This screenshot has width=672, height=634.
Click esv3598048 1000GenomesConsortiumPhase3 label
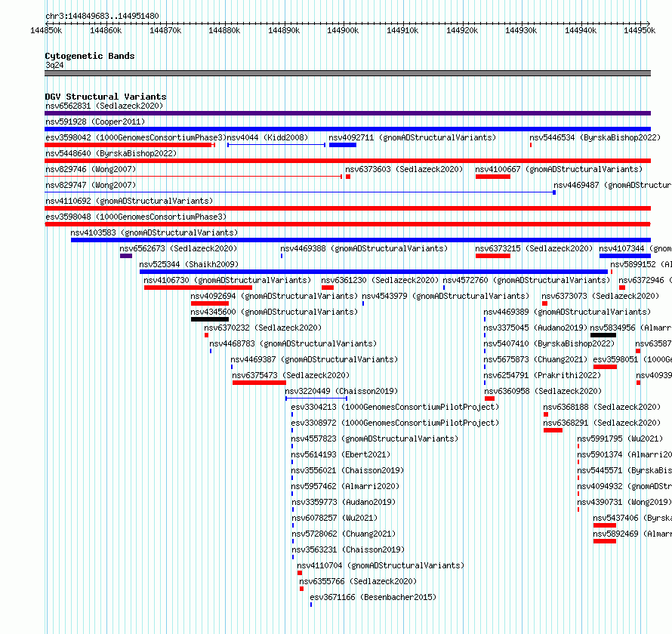pos(136,217)
